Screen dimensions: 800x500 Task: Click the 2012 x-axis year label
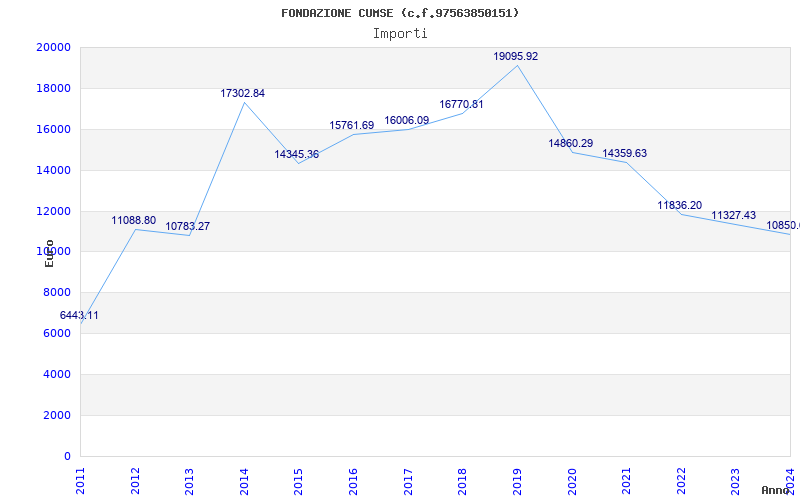135,481
